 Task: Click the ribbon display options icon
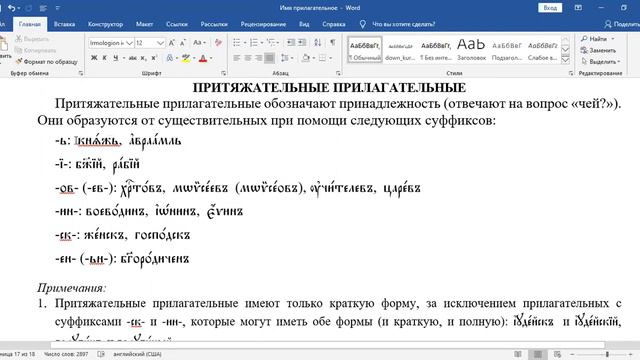coord(578,8)
